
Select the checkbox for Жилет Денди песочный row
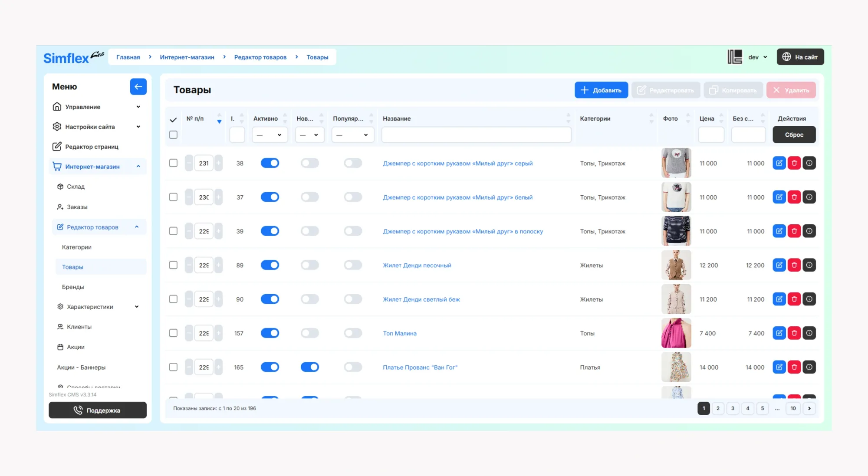173,265
